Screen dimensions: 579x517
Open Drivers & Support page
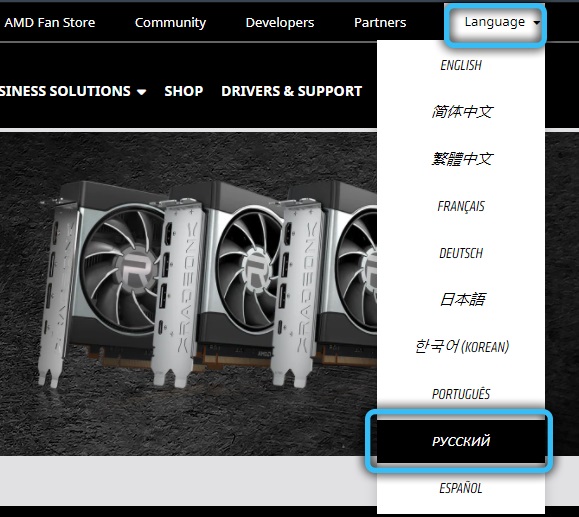pos(291,91)
